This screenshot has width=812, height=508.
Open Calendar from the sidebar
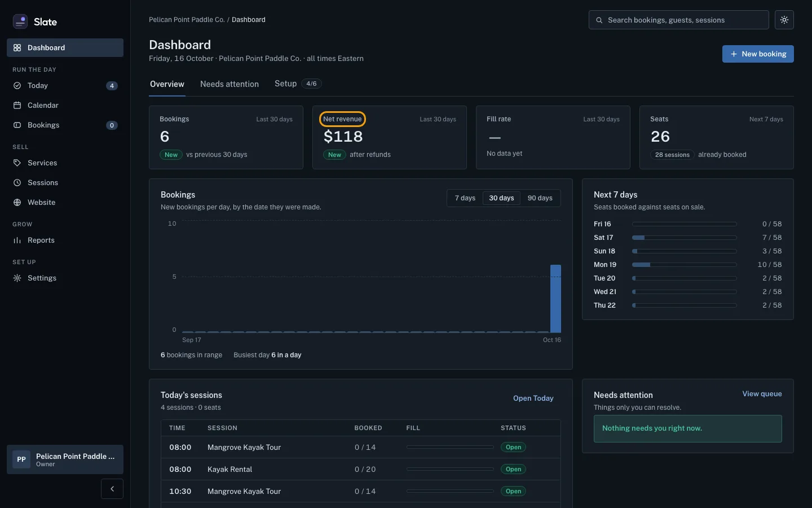click(x=65, y=106)
